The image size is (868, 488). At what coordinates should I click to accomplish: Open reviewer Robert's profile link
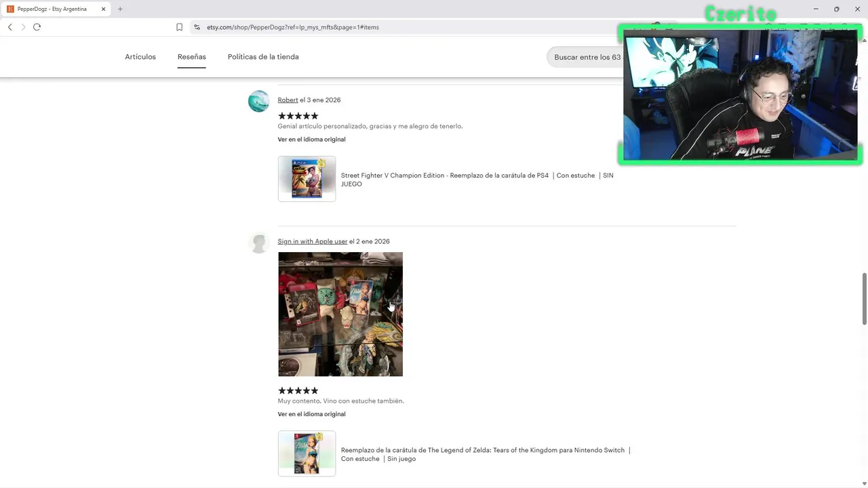[288, 100]
